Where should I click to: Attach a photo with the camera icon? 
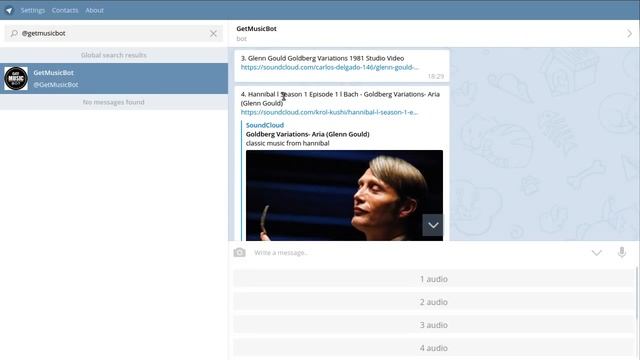tap(240, 253)
